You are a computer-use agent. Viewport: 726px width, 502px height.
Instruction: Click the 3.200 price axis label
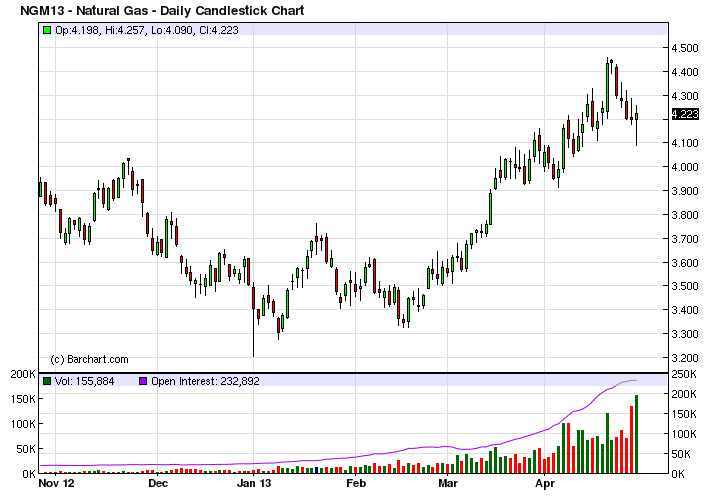(685, 358)
